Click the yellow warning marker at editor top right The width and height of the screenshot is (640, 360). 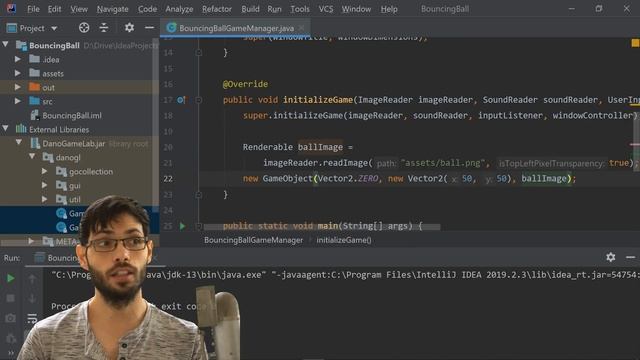coord(635,43)
